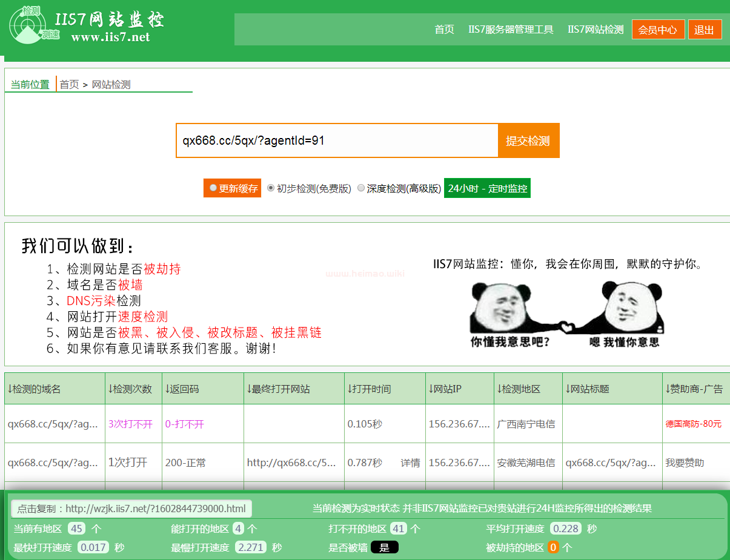Click the 德国高防-80元 sponsor ad link
Image resolution: width=730 pixels, height=560 pixels.
tap(693, 424)
